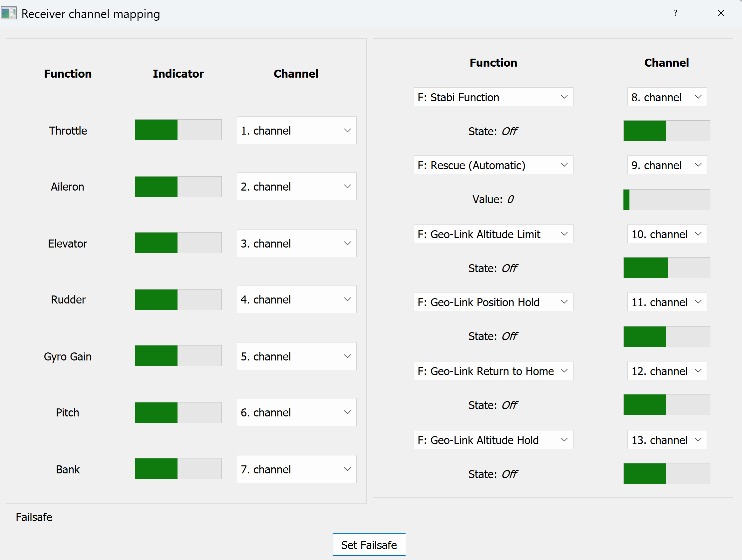Click the Set Failsafe button
This screenshot has width=742, height=560.
(x=369, y=545)
